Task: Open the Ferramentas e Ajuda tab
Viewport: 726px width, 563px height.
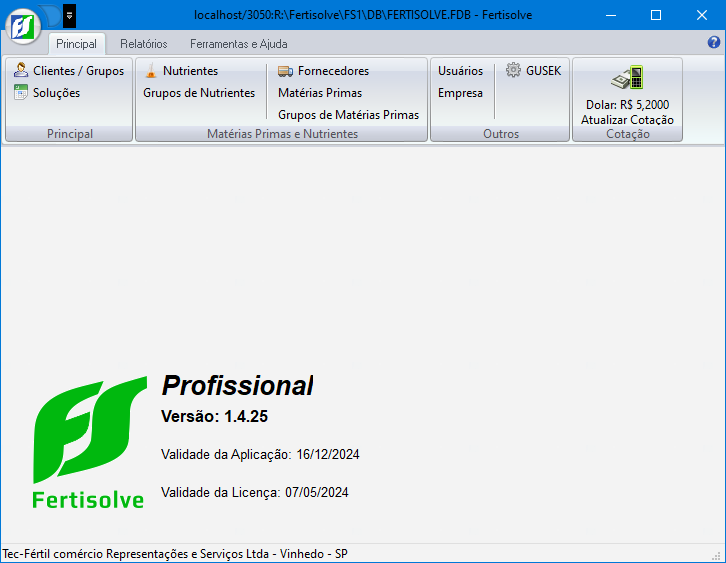Action: click(x=238, y=44)
